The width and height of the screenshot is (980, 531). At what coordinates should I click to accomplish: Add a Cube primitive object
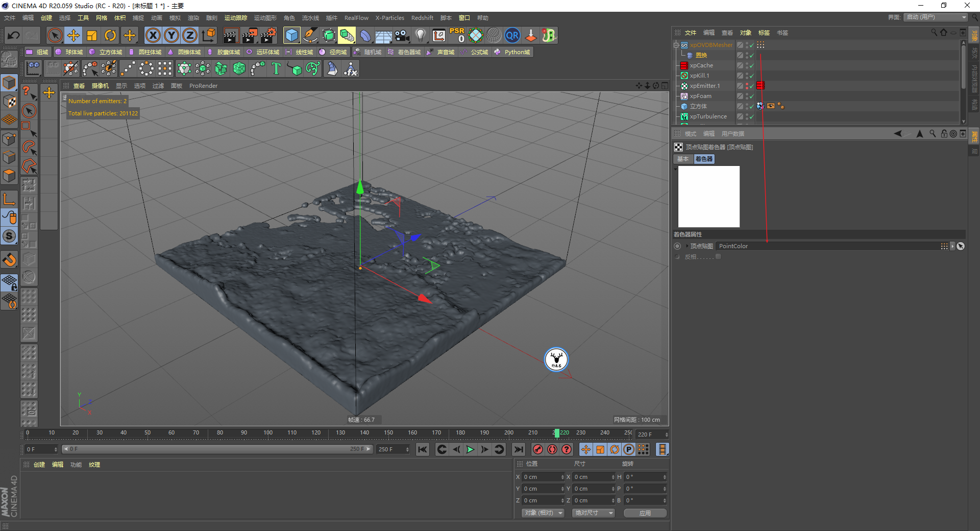click(x=291, y=35)
